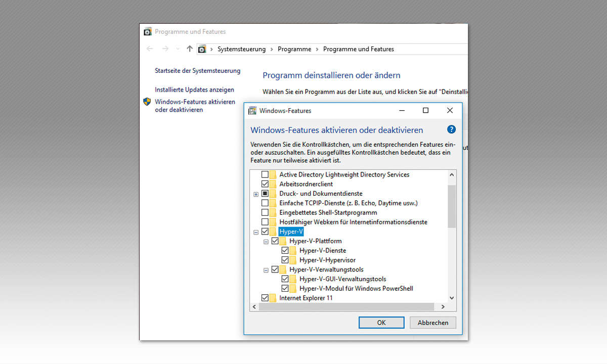Uncheck the Hyper-V-Plattform checkbox

tap(275, 241)
